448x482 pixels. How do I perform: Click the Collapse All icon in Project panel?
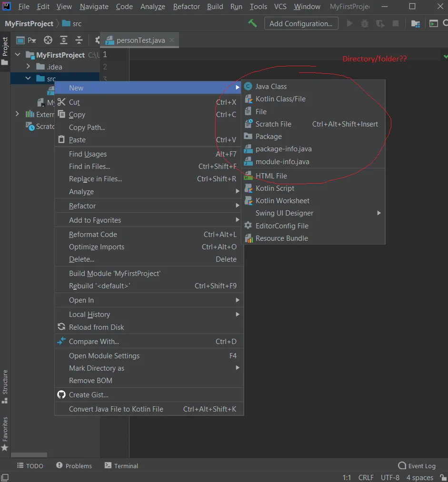pyautogui.click(x=79, y=40)
